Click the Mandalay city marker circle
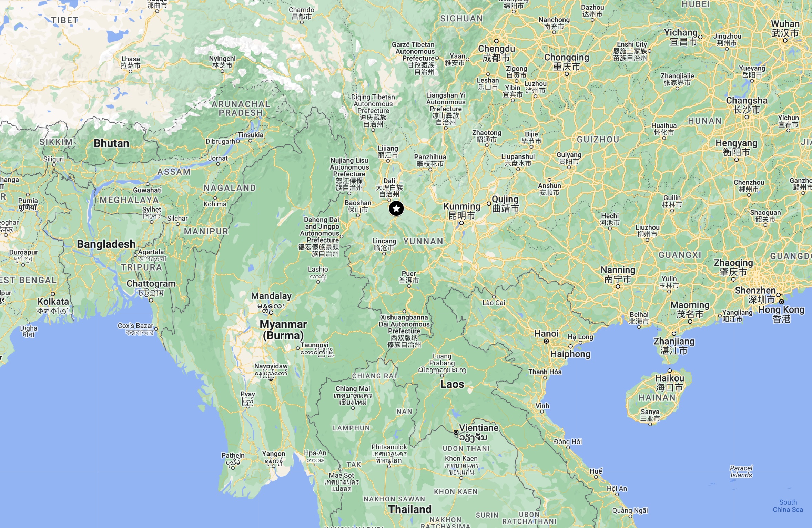 [x=271, y=313]
